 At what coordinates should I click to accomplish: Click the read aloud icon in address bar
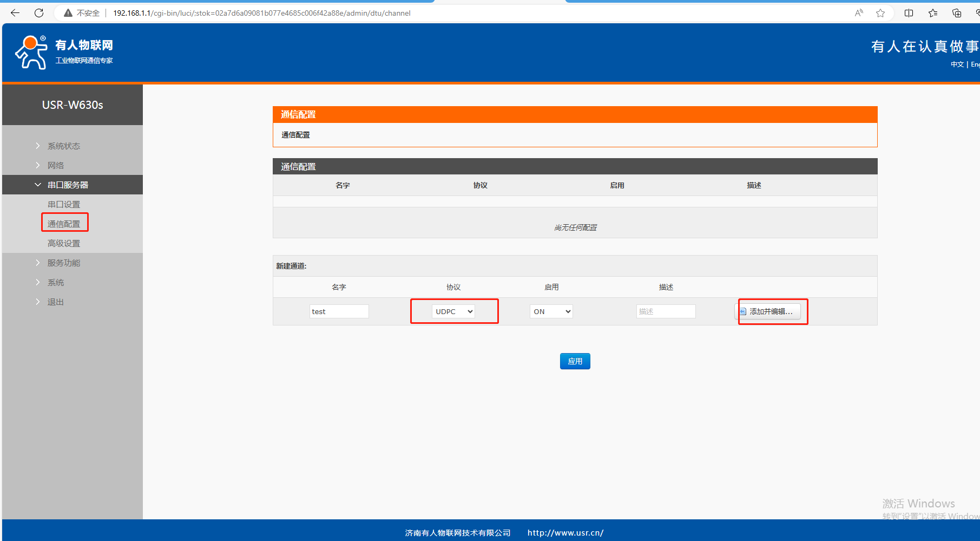(859, 13)
